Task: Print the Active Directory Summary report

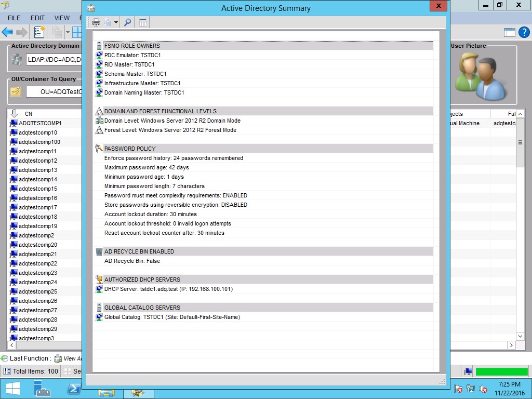Action: click(96, 23)
